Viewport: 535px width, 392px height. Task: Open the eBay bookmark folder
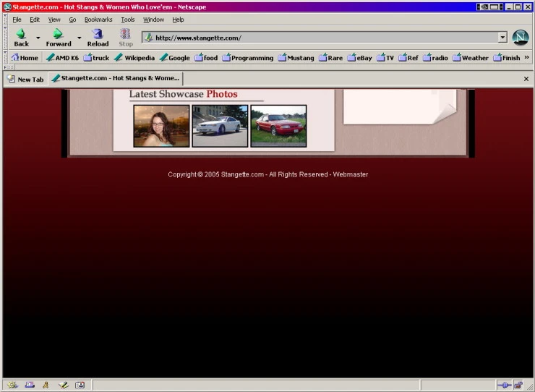coord(360,58)
